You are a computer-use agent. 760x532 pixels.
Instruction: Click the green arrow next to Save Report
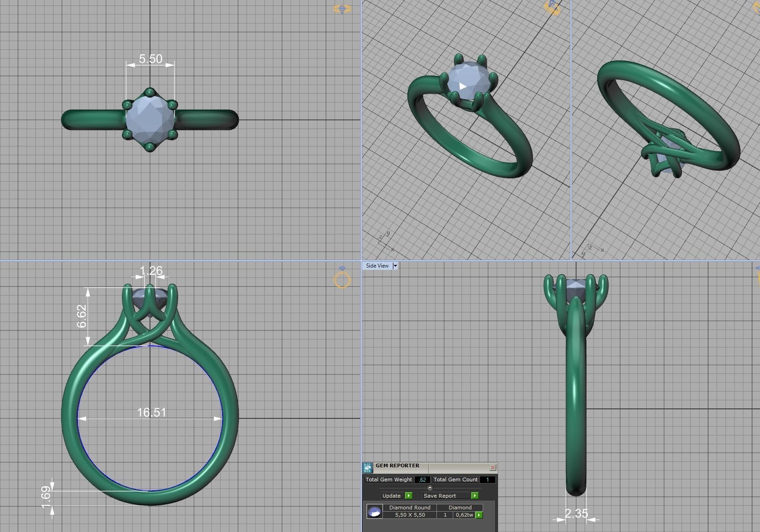474,496
